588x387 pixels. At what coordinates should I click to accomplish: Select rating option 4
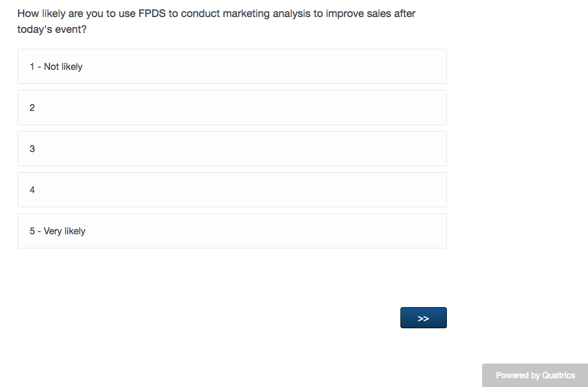tap(232, 190)
